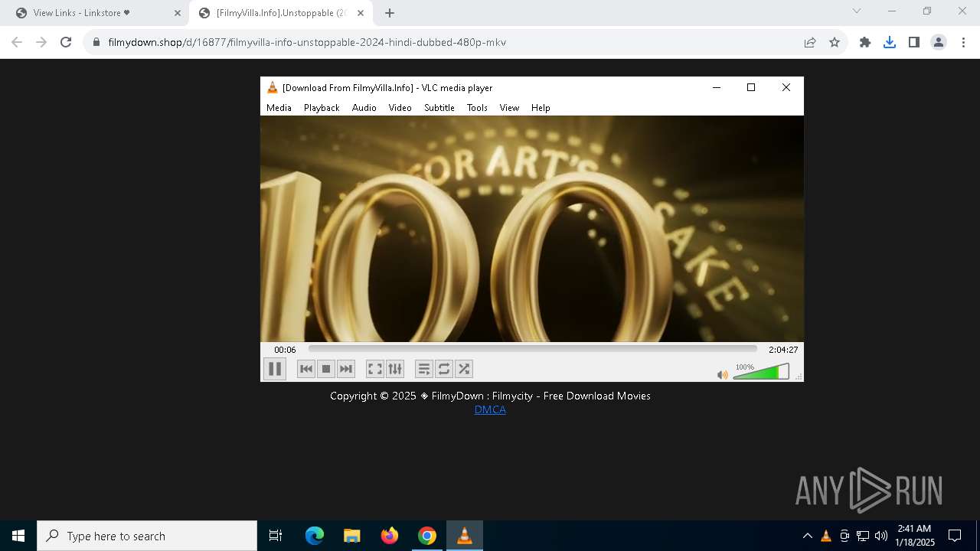Image resolution: width=980 pixels, height=551 pixels.
Task: Toggle random shuffle playback
Action: pos(464,369)
